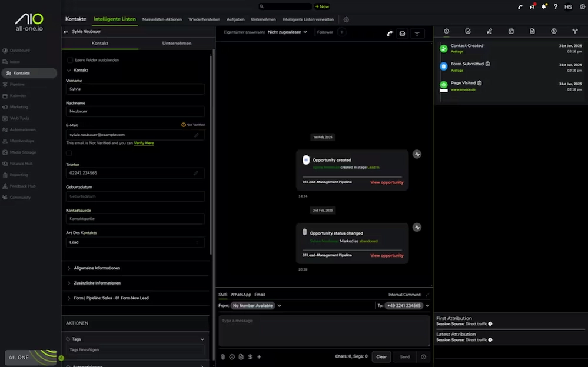Image resolution: width=588 pixels, height=367 pixels.
Task: Click the Verify Here link
Action: 144,143
